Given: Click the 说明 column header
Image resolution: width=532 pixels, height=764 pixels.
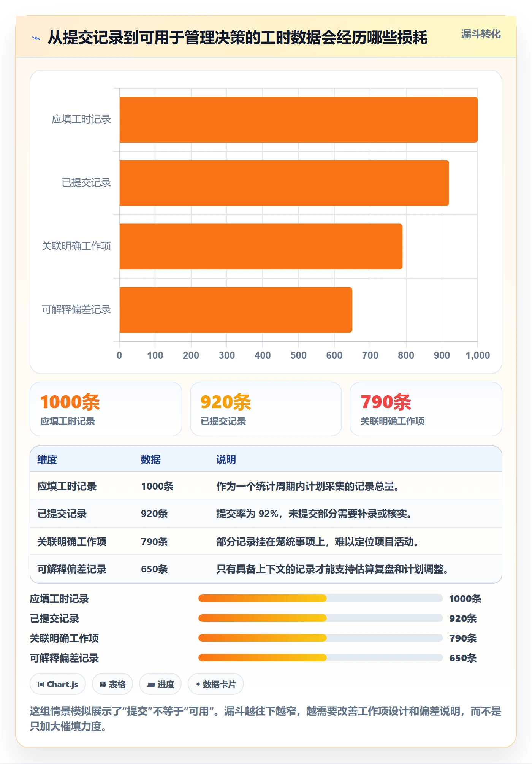Looking at the screenshot, I should tap(226, 460).
